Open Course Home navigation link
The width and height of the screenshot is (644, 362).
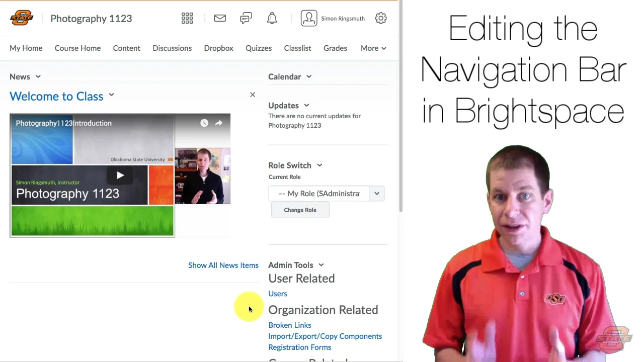[x=77, y=48]
